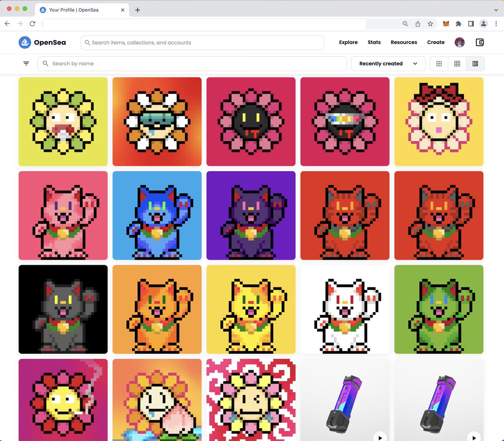Open the yellow-green flower NFT with pacifier
504x441 pixels.
point(63,122)
